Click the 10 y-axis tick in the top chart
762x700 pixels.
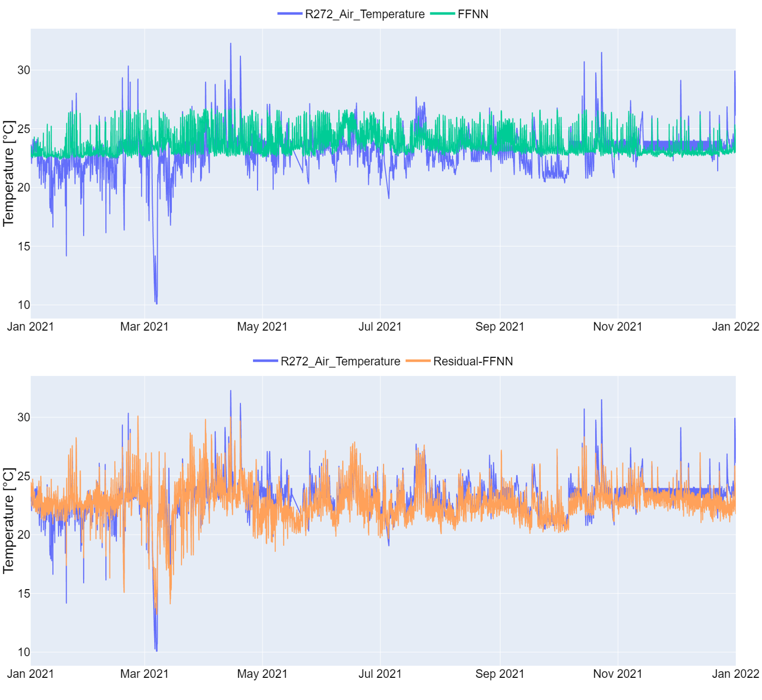point(24,305)
